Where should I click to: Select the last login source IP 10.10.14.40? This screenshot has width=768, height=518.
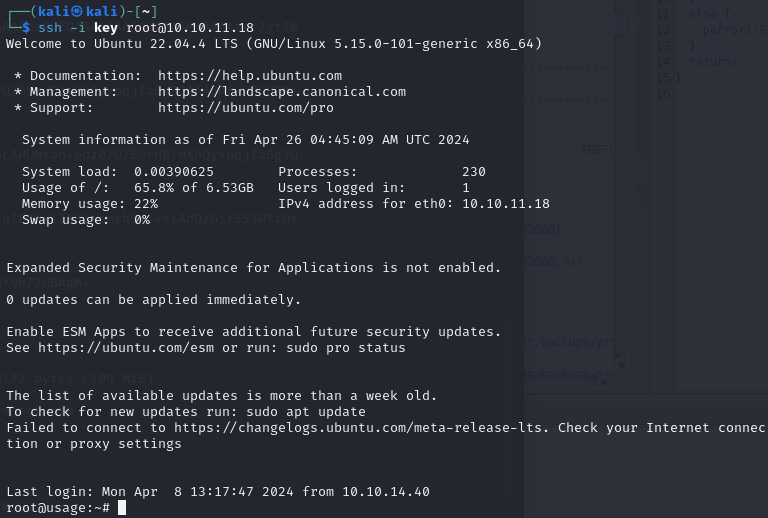coord(386,492)
